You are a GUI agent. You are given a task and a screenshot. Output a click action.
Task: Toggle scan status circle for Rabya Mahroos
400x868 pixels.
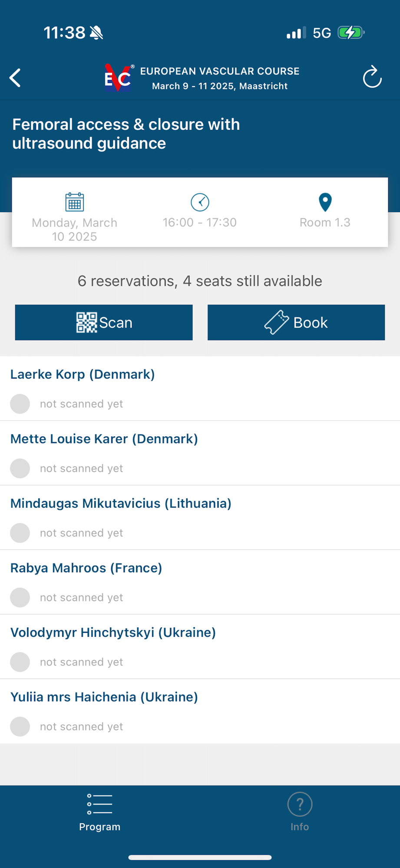(20, 598)
